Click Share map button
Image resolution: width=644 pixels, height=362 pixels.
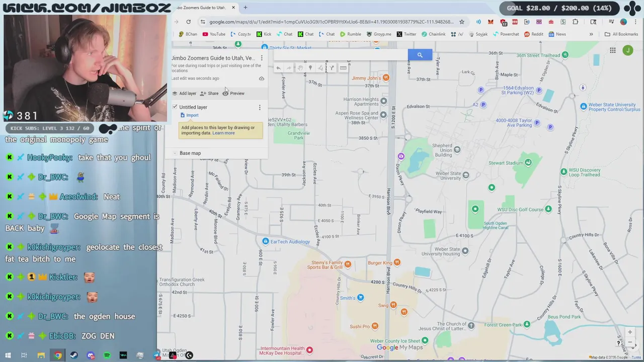pos(209,94)
